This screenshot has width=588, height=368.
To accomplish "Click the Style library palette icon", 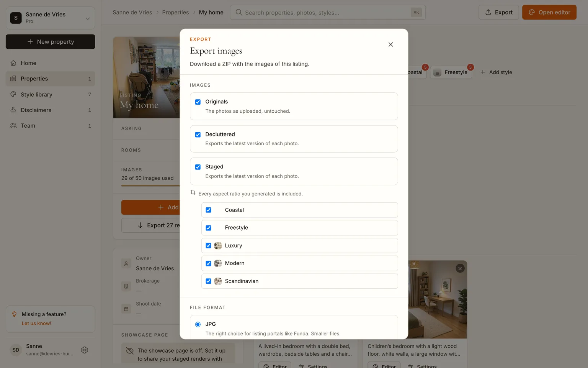I will [x=13, y=94].
